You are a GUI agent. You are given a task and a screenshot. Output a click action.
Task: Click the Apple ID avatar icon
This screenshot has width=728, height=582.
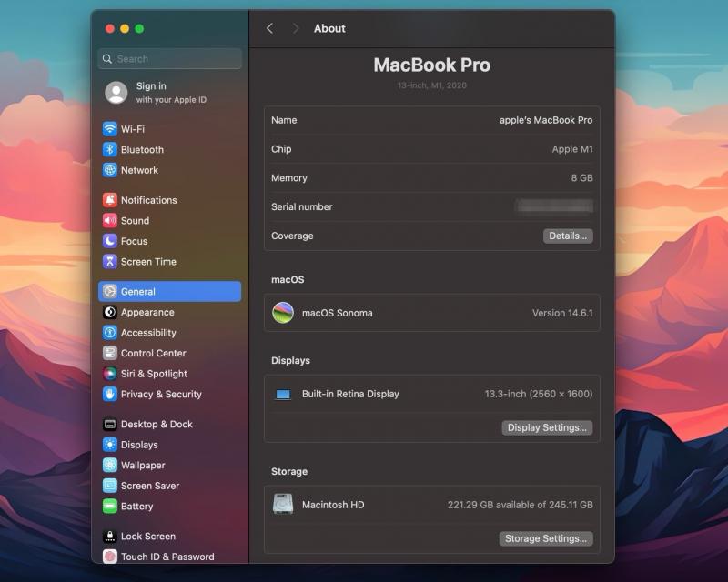(116, 93)
